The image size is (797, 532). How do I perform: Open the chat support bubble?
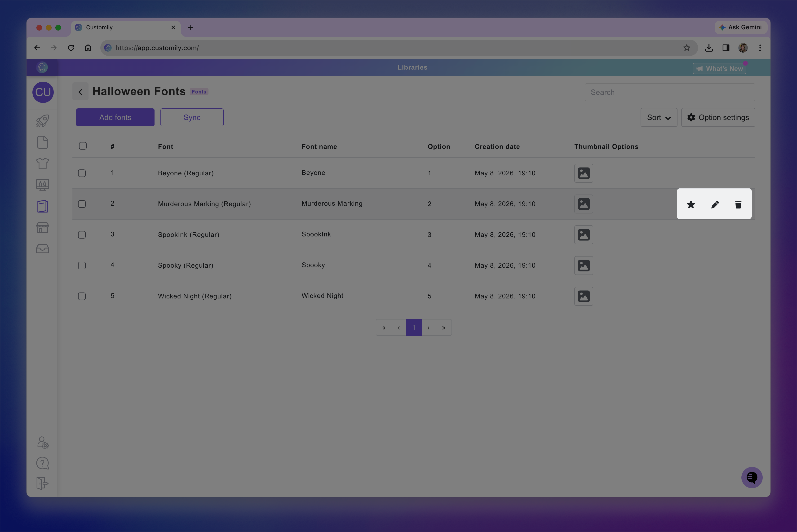(752, 477)
